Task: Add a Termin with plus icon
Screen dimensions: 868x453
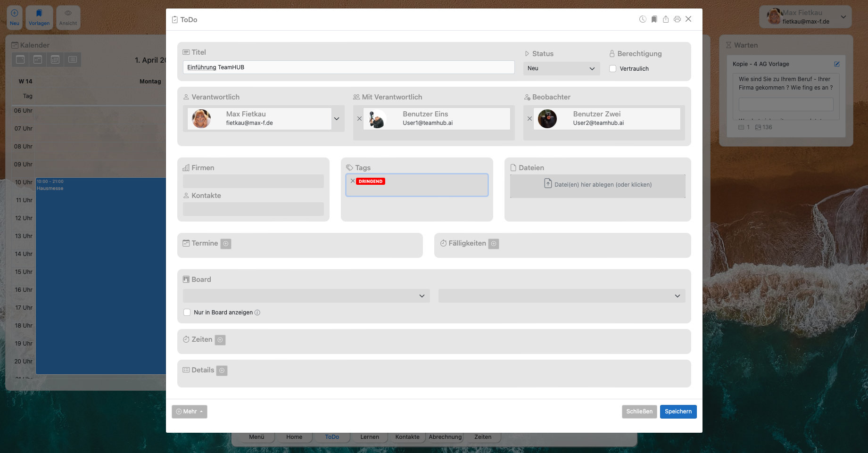Action: click(226, 244)
